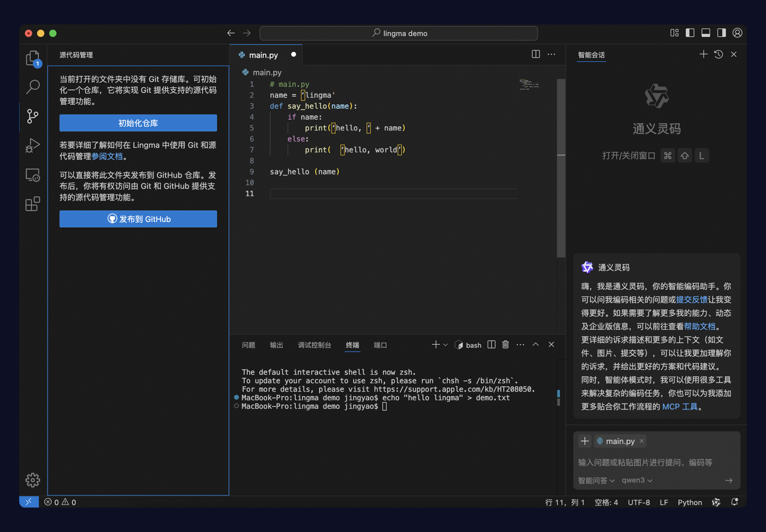
Task: Open terminal panel more actions
Action: 520,345
